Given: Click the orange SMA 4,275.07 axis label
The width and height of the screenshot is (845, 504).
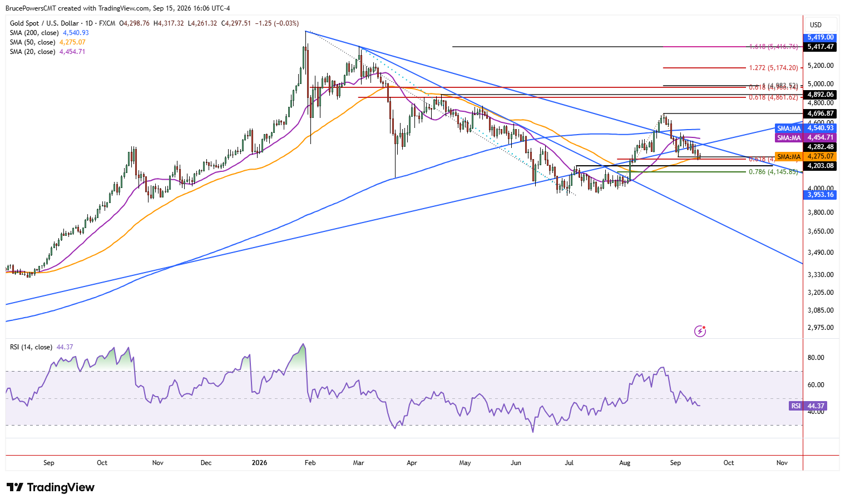Looking at the screenshot, I should tap(806, 157).
